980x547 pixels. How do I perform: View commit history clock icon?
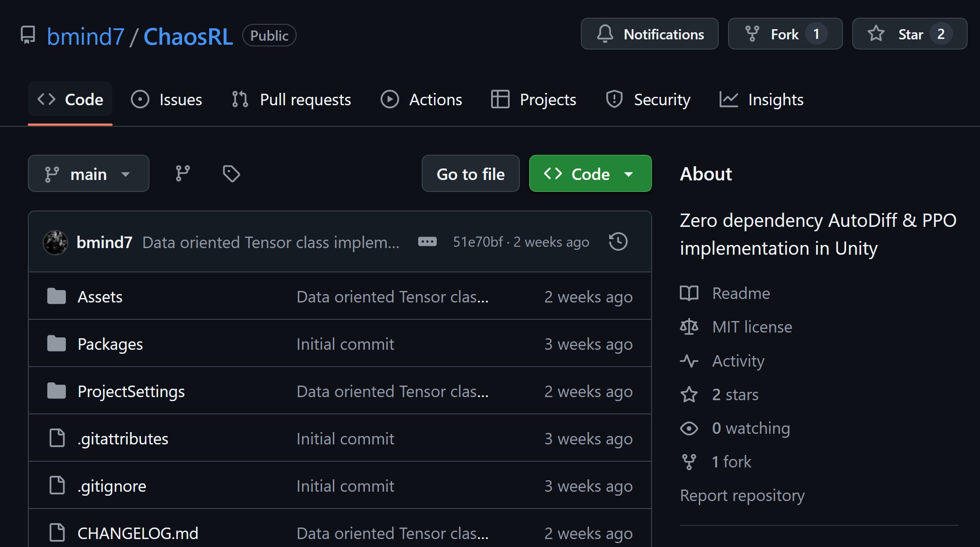(x=618, y=242)
